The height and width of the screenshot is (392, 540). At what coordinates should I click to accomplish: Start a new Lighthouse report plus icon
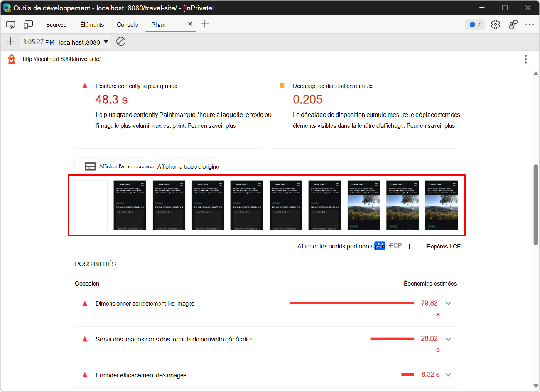[10, 41]
